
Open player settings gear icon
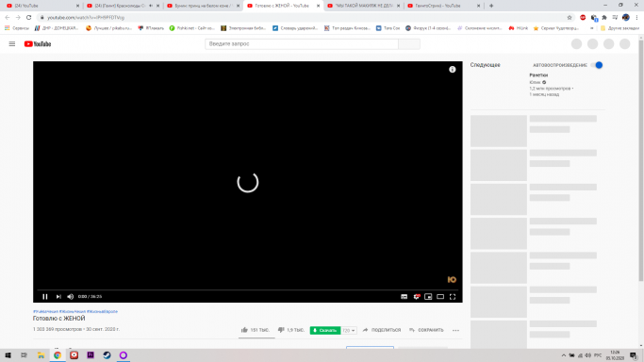click(x=417, y=297)
